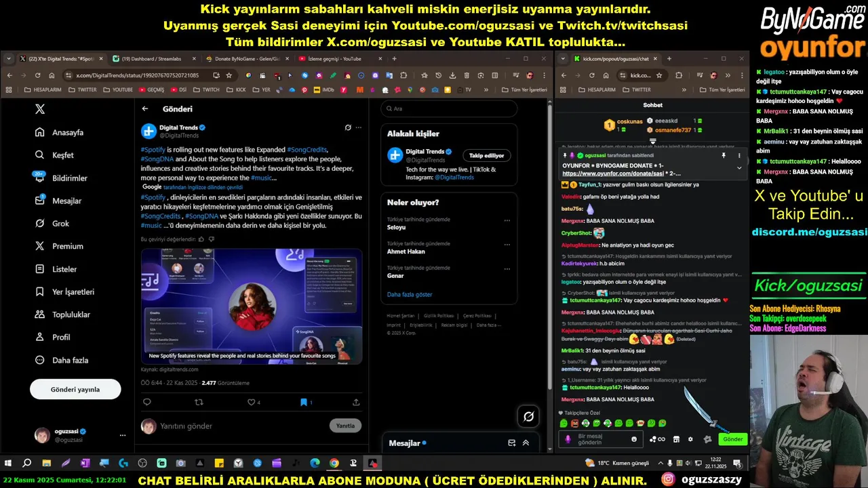Viewport: 868px width, 488px height.
Task: Open Premium in the X sidebar
Action: pos(59,246)
